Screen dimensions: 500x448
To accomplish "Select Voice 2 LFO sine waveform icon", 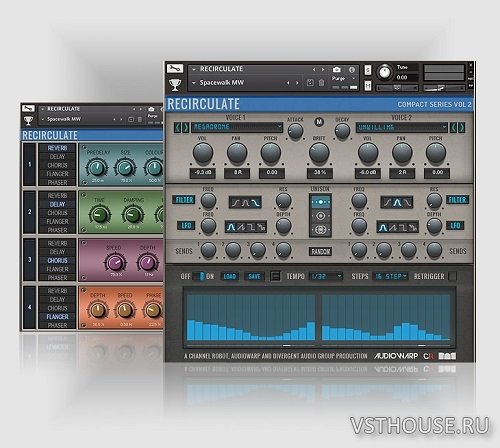I will tap(383, 227).
